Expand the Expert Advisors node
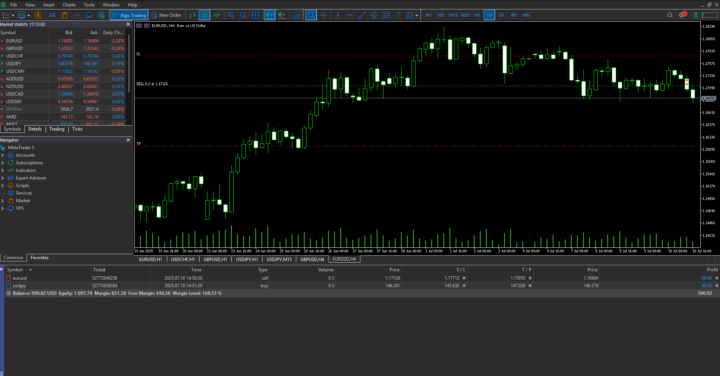Image resolution: width=720 pixels, height=376 pixels. coord(3,178)
